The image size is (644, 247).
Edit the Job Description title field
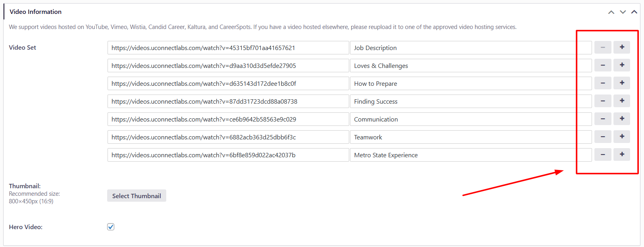tap(464, 48)
